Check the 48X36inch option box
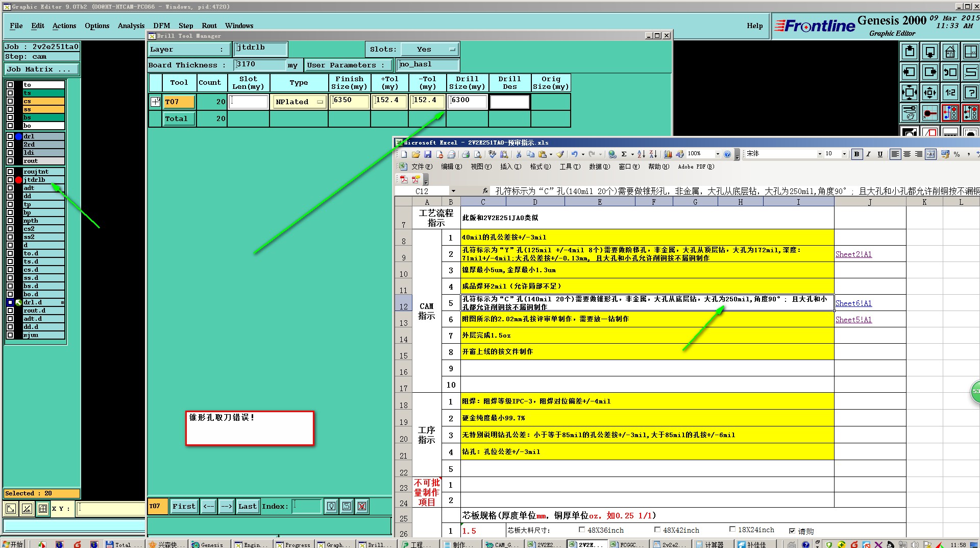The height and width of the screenshot is (548, 980). pyautogui.click(x=582, y=530)
